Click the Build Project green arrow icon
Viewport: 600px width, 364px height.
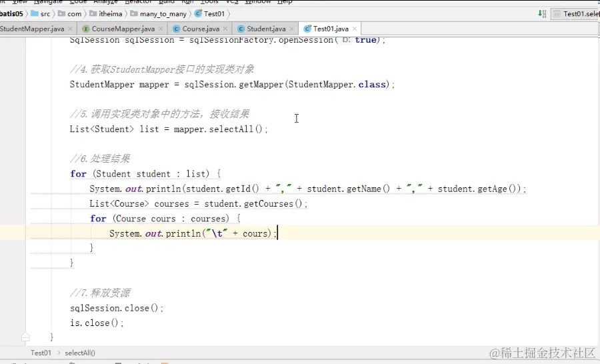[x=542, y=14]
